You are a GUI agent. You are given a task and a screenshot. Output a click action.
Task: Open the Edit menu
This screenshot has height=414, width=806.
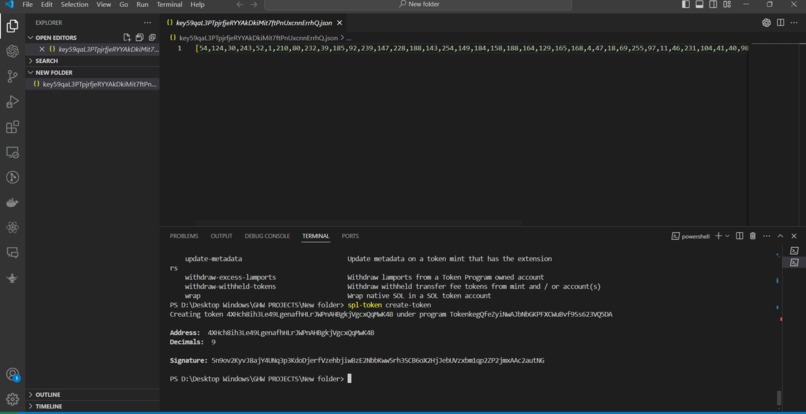click(x=47, y=5)
